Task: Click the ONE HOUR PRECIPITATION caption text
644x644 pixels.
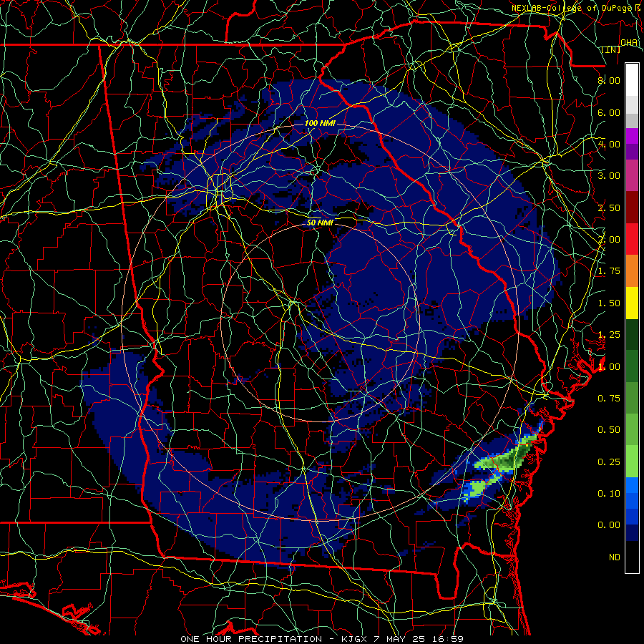Action: pyautogui.click(x=251, y=639)
